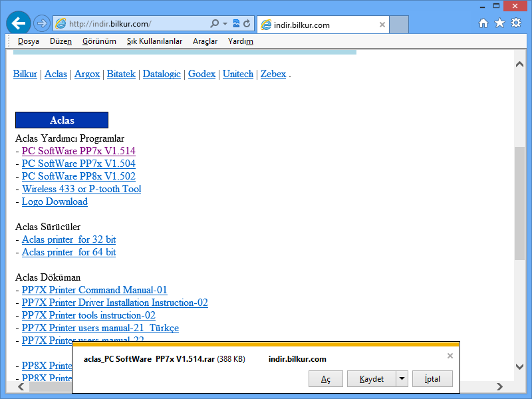Click the vertical scrollbar thumb
This screenshot has width=532, height=399.
tap(519, 203)
